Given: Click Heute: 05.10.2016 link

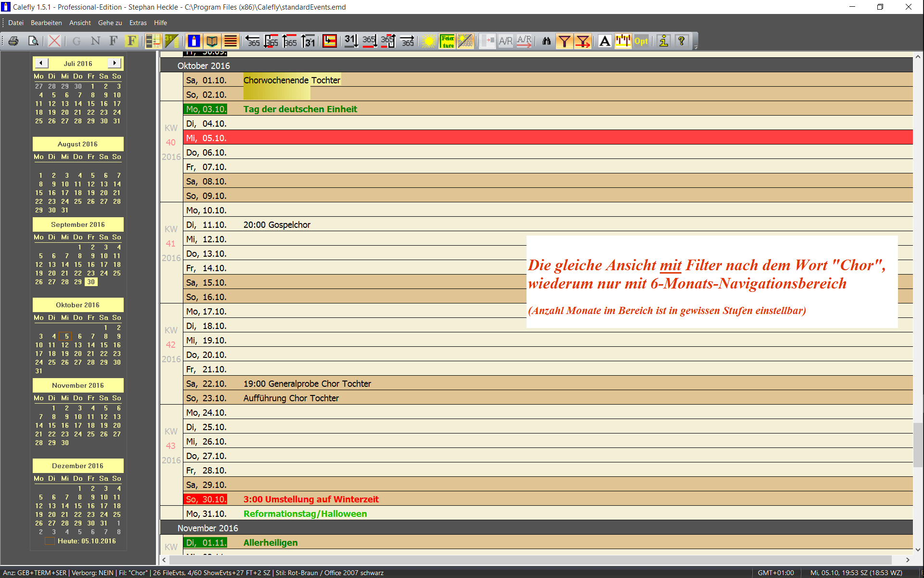Looking at the screenshot, I should pos(87,541).
